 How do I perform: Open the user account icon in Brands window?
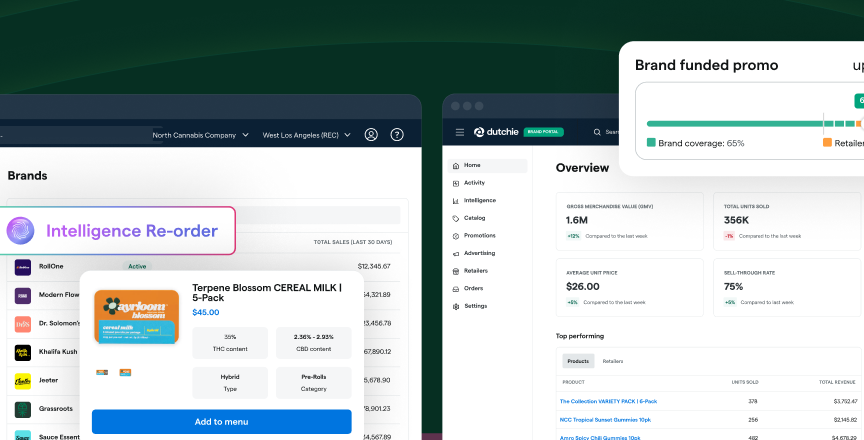point(371,134)
